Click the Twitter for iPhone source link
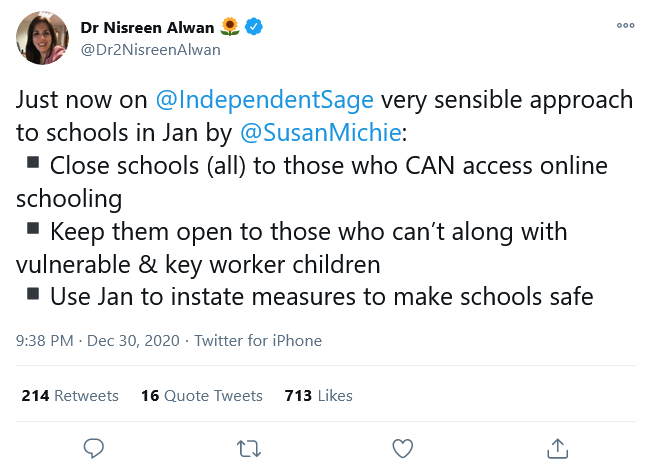652x474 pixels. tap(258, 341)
